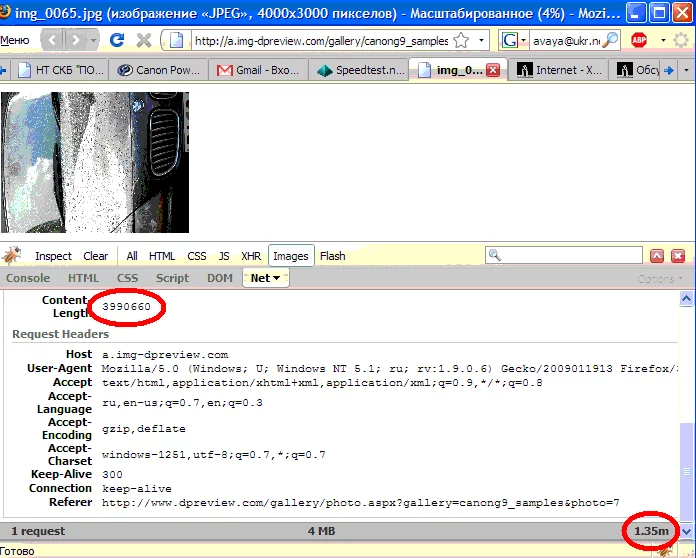The image size is (696, 558).
Task: Click the Request Headers section heading
Action: (x=60, y=334)
